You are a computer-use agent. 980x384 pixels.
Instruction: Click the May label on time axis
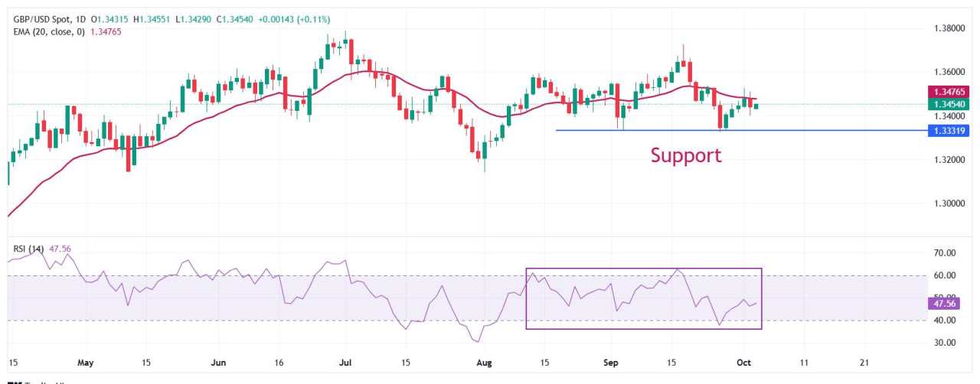click(85, 363)
